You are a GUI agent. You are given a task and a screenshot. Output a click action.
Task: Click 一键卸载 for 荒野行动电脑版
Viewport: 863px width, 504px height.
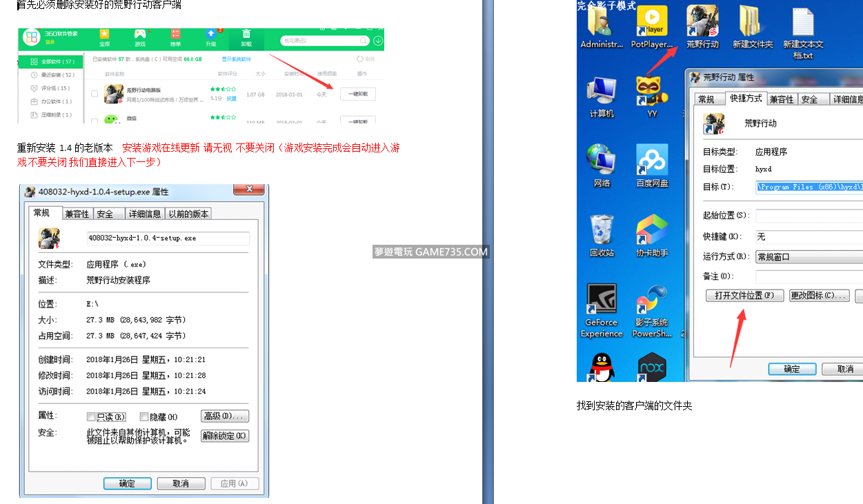358,94
